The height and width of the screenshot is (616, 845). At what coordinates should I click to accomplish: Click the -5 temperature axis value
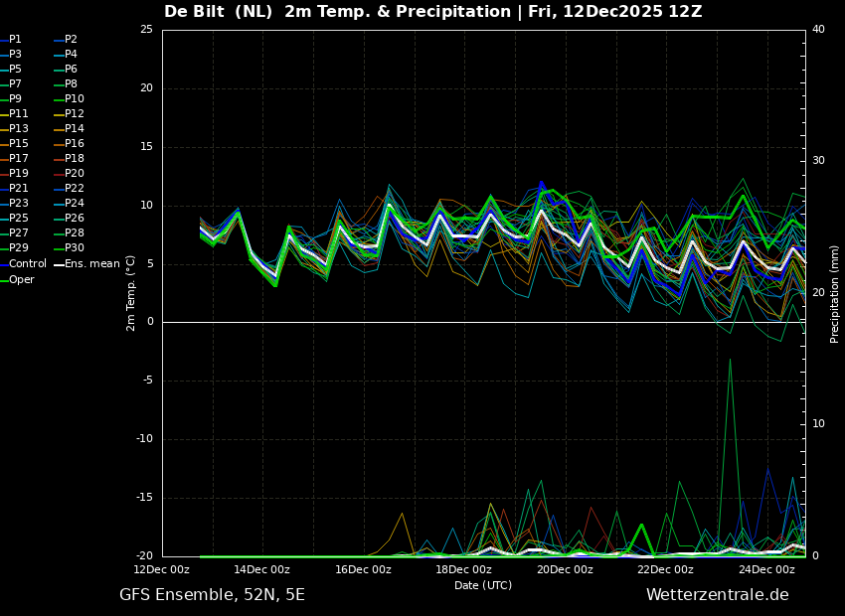click(148, 381)
